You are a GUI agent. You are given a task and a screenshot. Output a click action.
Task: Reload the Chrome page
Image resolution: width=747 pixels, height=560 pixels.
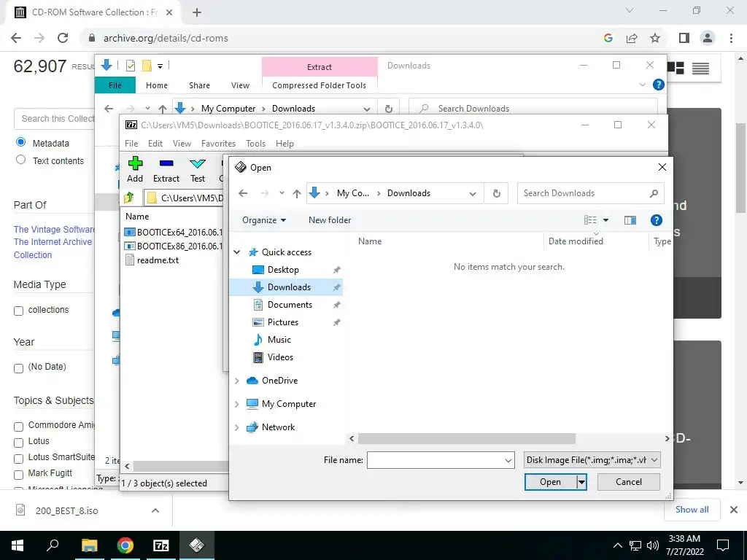click(x=63, y=38)
